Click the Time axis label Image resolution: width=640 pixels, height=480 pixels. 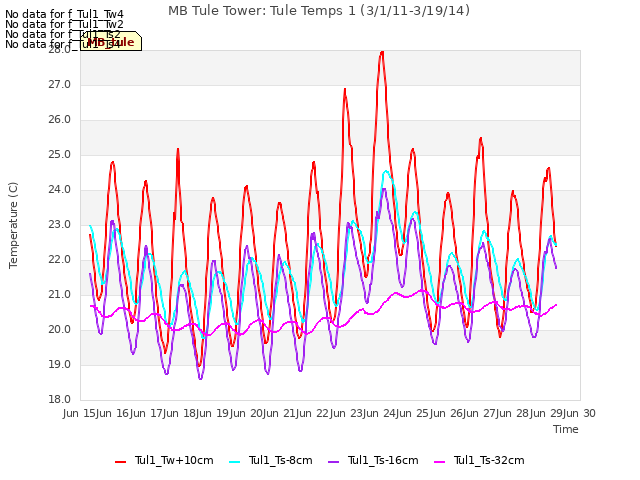[x=566, y=429]
